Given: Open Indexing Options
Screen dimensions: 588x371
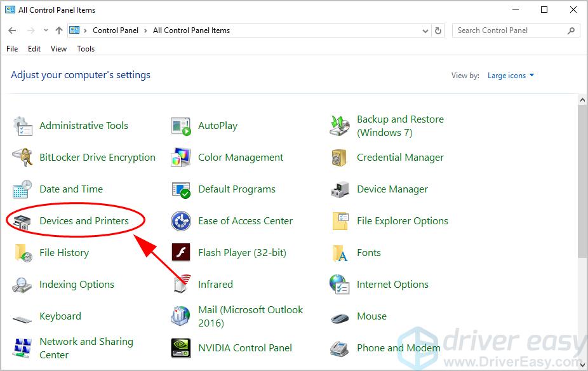Looking at the screenshot, I should click(77, 284).
